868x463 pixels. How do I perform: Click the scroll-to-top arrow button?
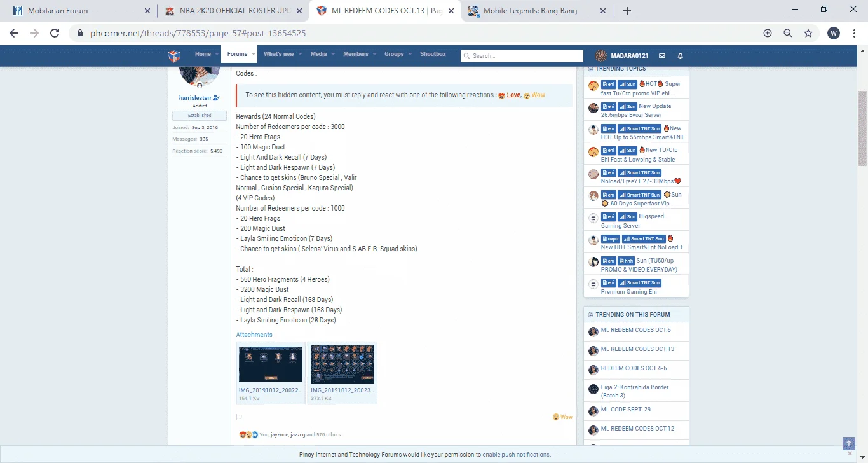(848, 443)
